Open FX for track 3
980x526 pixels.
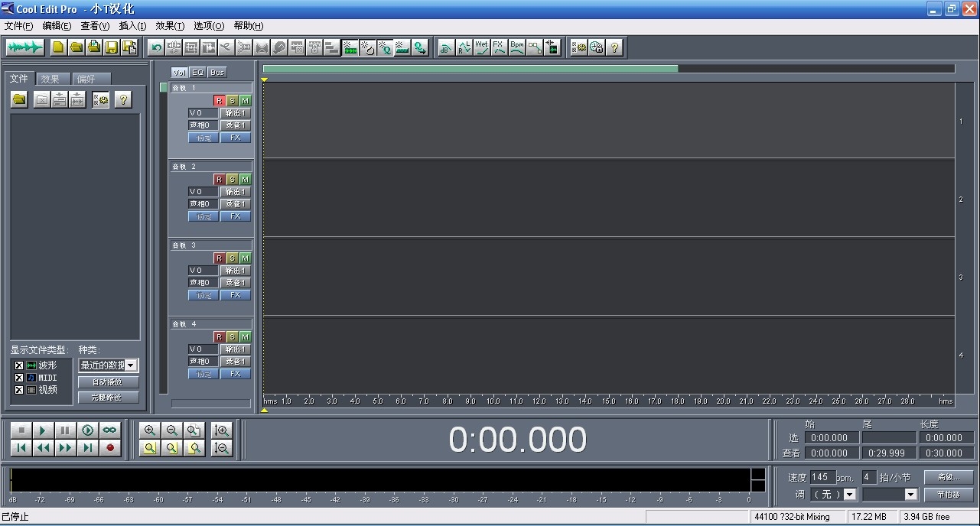pos(236,295)
